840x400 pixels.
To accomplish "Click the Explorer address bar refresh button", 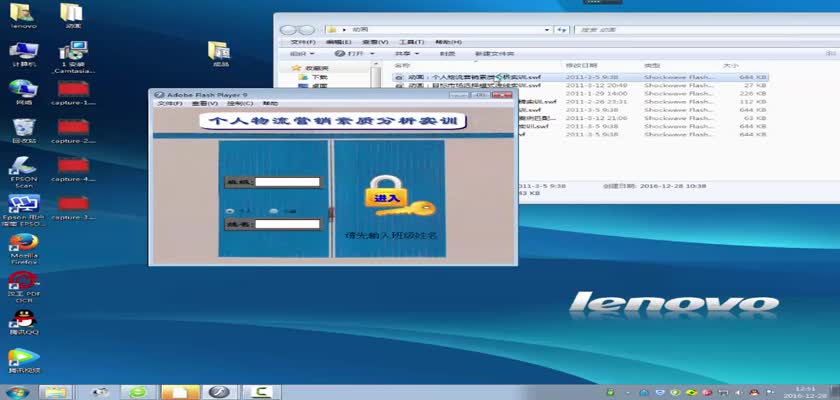I will [561, 30].
